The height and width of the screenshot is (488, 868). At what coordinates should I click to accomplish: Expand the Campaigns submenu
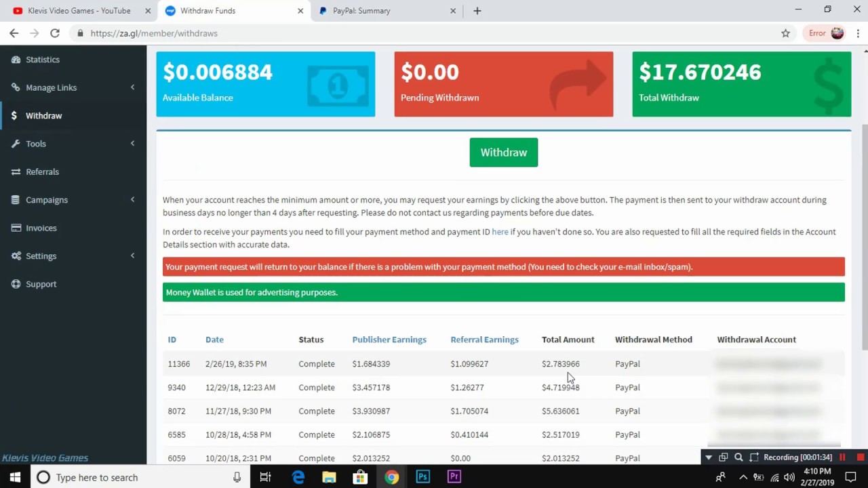tap(132, 200)
